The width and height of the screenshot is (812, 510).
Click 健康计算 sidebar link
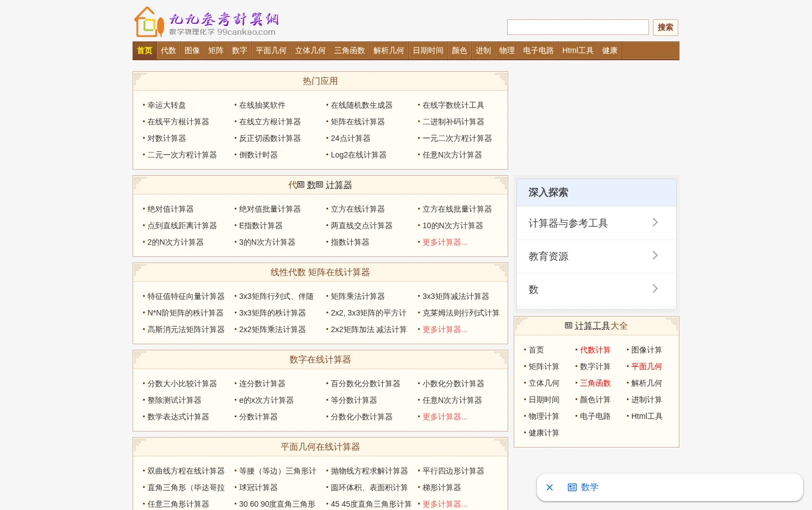(544, 433)
